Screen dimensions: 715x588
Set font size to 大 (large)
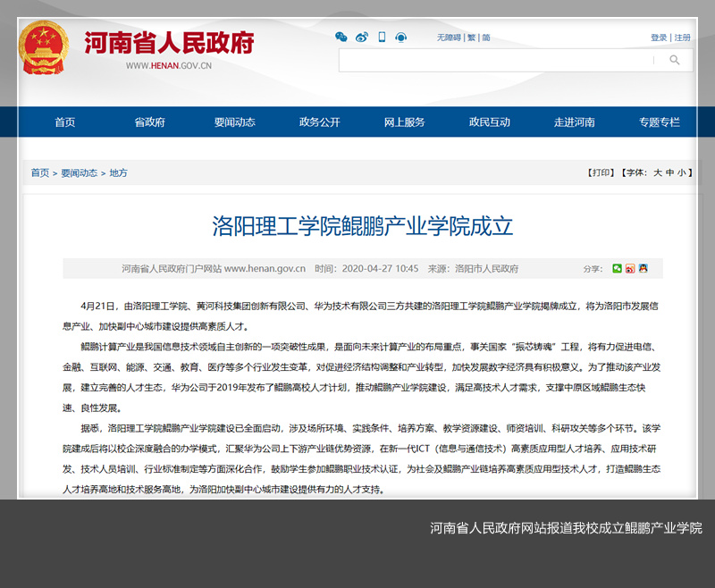658,172
